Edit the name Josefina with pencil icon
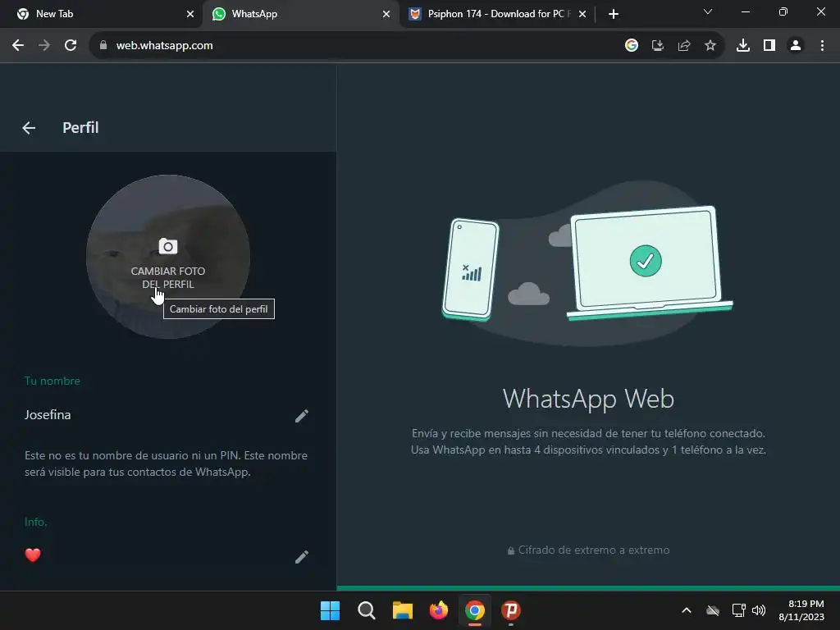The image size is (840, 630). 302,416
